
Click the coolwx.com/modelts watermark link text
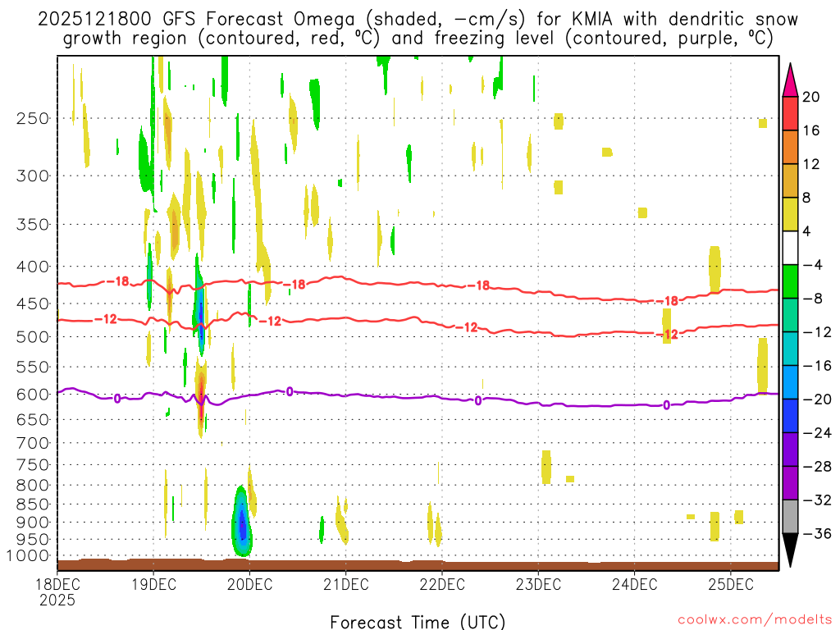coord(755,620)
